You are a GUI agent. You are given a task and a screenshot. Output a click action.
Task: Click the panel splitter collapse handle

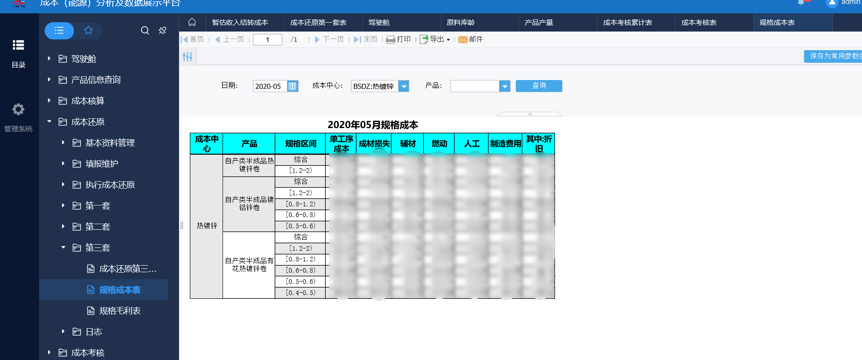(181, 225)
